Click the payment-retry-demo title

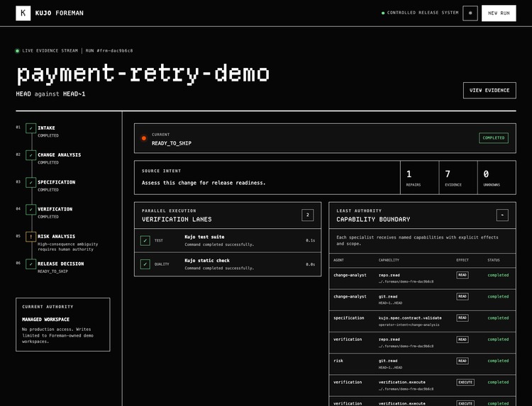click(143, 74)
